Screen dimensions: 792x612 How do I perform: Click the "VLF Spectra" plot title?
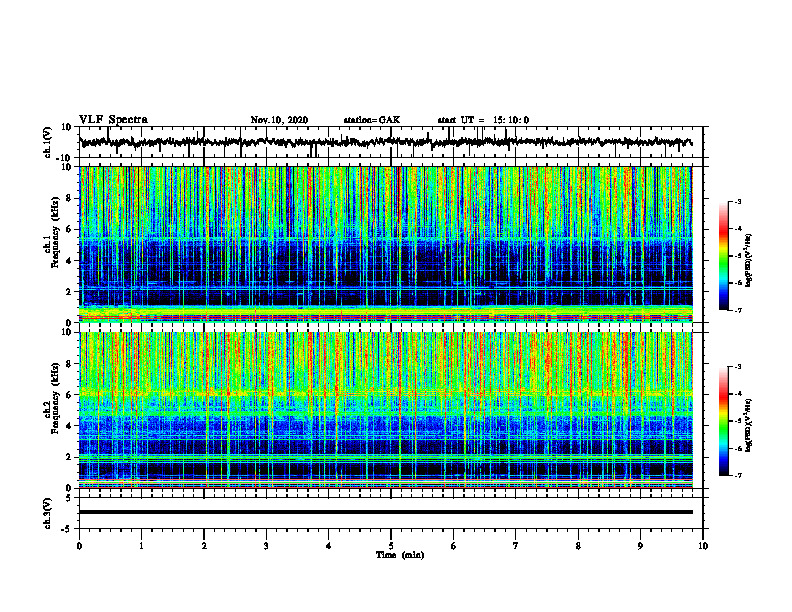113,120
